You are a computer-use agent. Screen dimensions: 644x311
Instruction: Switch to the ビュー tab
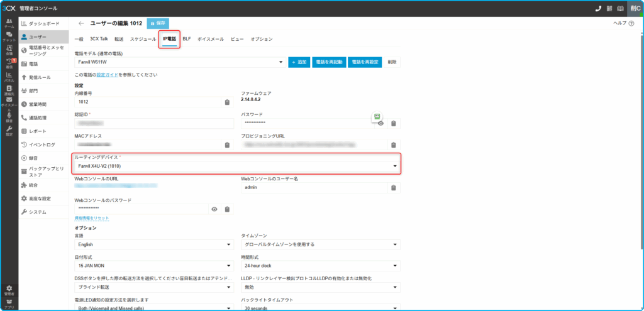[237, 39]
